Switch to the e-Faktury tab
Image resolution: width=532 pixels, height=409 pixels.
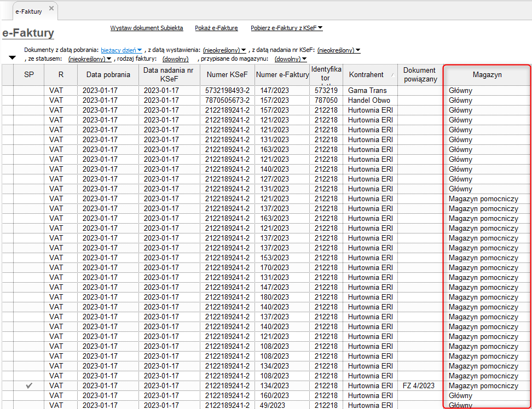(28, 11)
